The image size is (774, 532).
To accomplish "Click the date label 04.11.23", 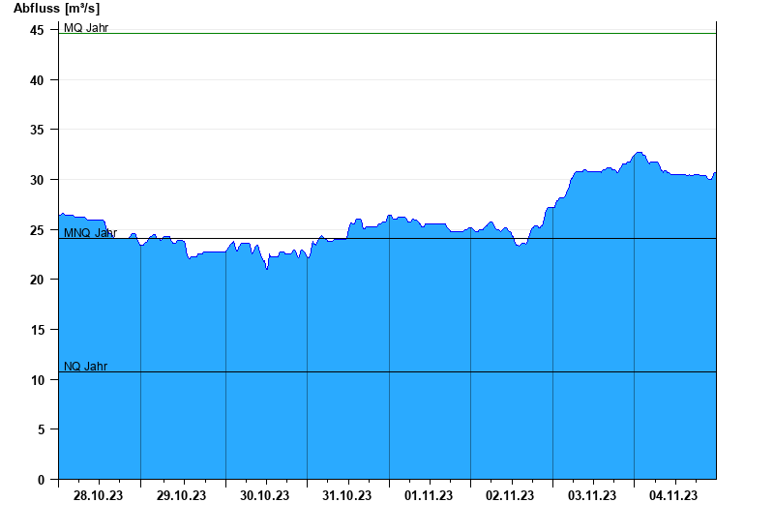I will tap(673, 496).
